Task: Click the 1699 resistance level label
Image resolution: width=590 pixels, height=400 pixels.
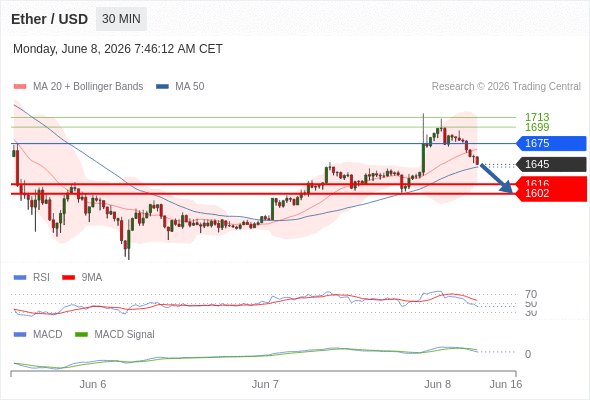Action: [x=537, y=127]
